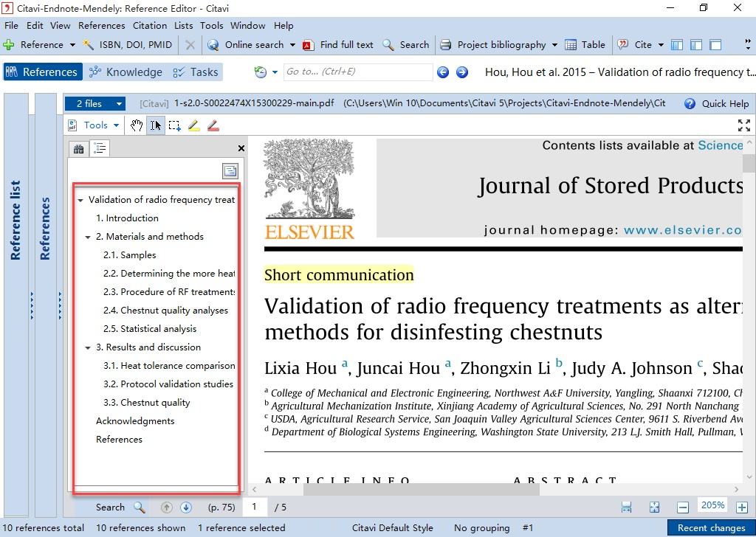Navigate forward with the blue right arrow
This screenshot has width=756, height=537.
462,72
